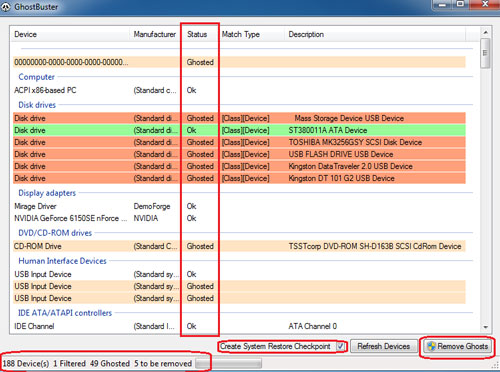Select the Mirage Driver row

pos(239,206)
